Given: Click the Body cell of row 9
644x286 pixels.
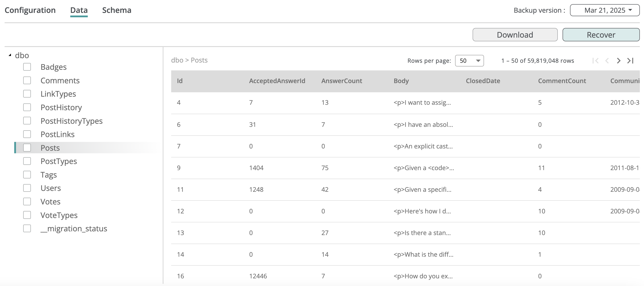Looking at the screenshot, I should [x=424, y=168].
